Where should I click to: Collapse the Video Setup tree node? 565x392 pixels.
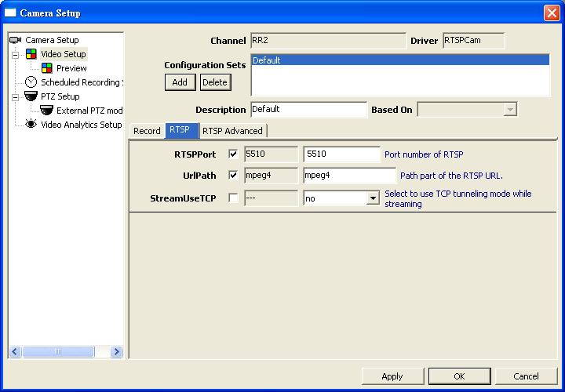(15, 55)
